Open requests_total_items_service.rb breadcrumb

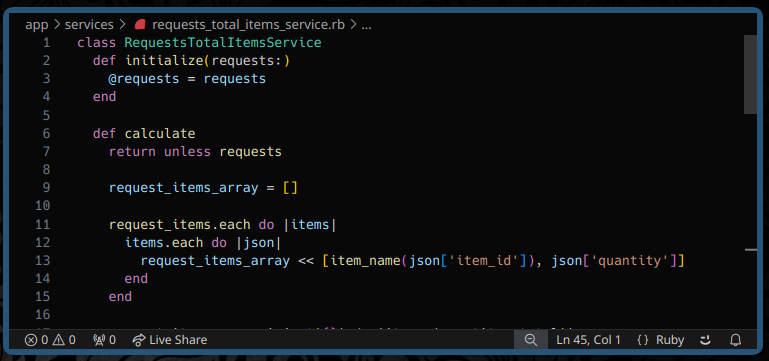point(248,25)
